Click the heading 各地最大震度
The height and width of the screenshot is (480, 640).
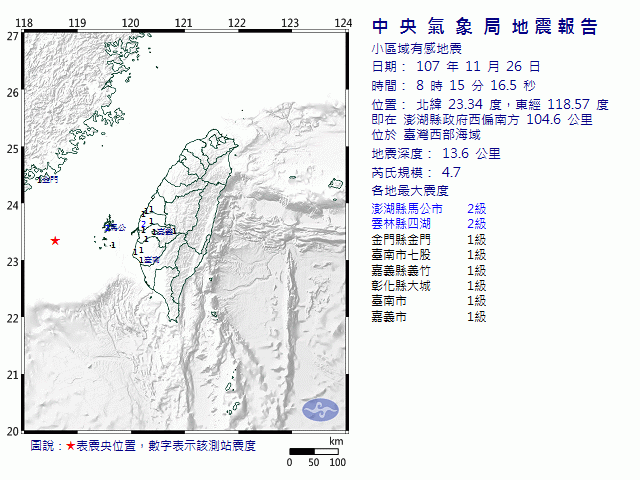tap(410, 191)
